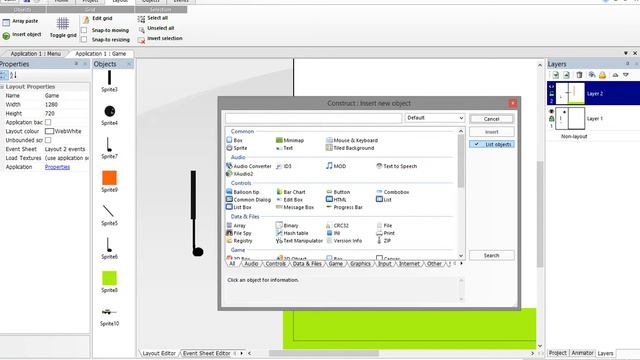The height and width of the screenshot is (360, 640).
Task: Click the lock icon in Layers toolbar
Action: [602, 75]
